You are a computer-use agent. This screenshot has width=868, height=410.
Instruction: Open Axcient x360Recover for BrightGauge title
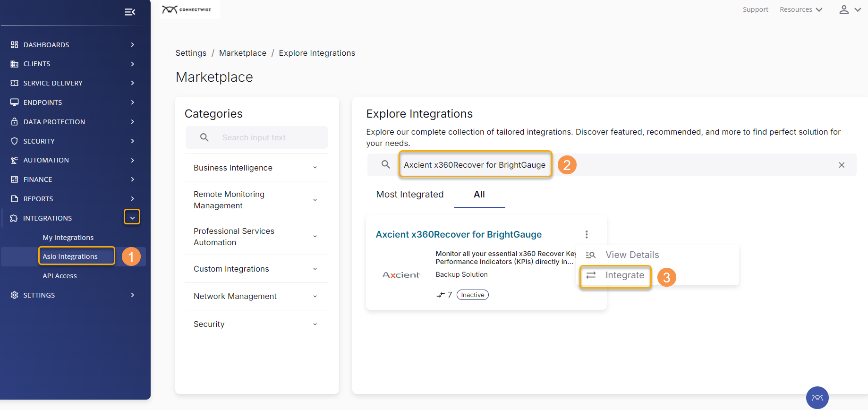(x=459, y=234)
